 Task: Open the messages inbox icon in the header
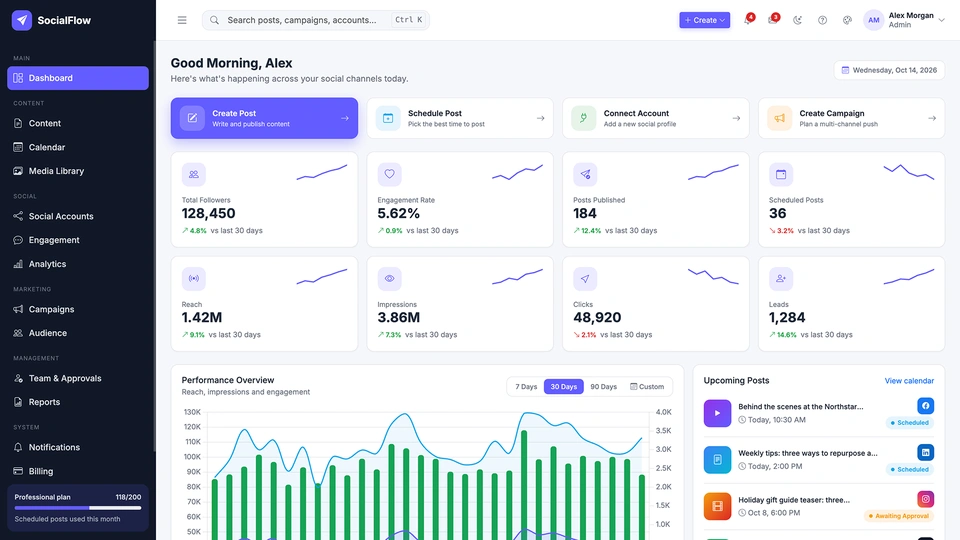pos(773,20)
